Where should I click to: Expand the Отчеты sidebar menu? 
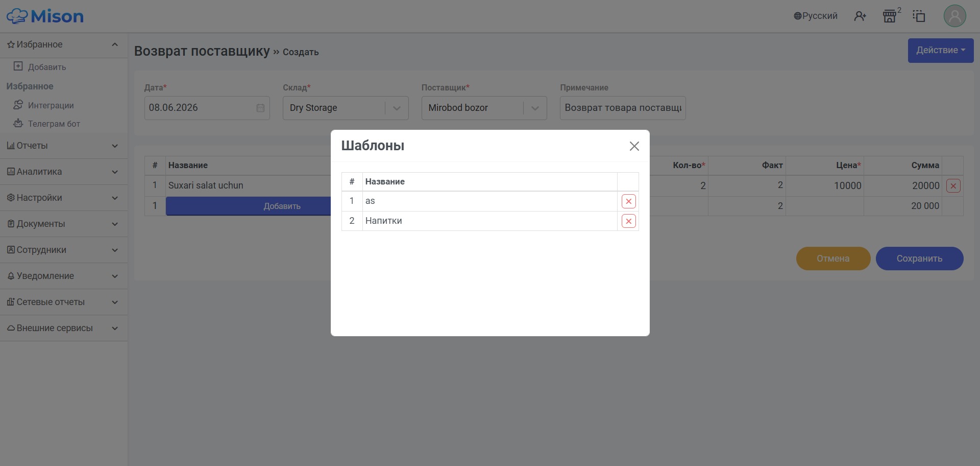[x=63, y=146]
